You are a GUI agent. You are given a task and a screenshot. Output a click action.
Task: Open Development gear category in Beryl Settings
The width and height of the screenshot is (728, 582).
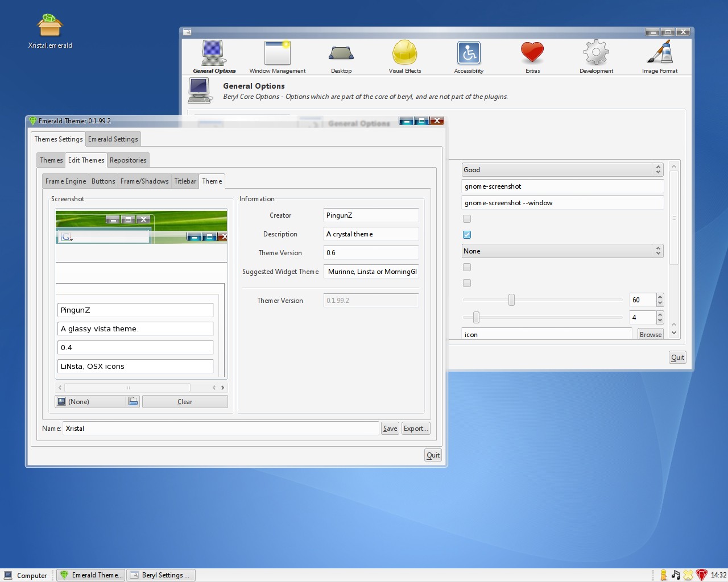point(596,57)
